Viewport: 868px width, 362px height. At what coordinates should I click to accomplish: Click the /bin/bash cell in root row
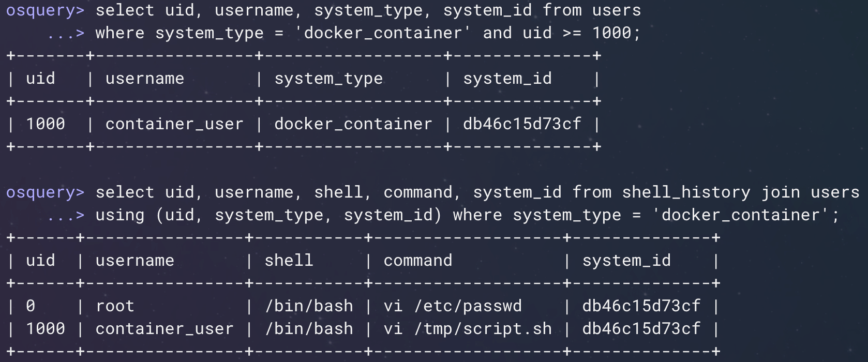[309, 306]
